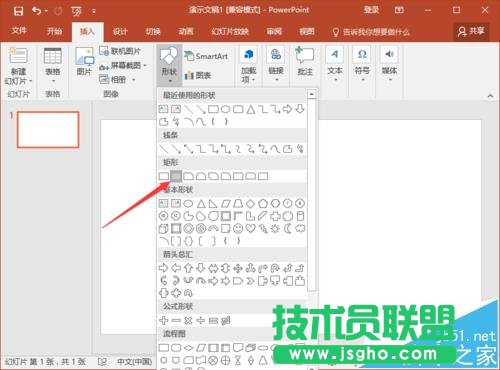Choose the chevron arrow in 箭头总汇
The width and height of the screenshot is (500, 370).
pyautogui.click(x=250, y=281)
